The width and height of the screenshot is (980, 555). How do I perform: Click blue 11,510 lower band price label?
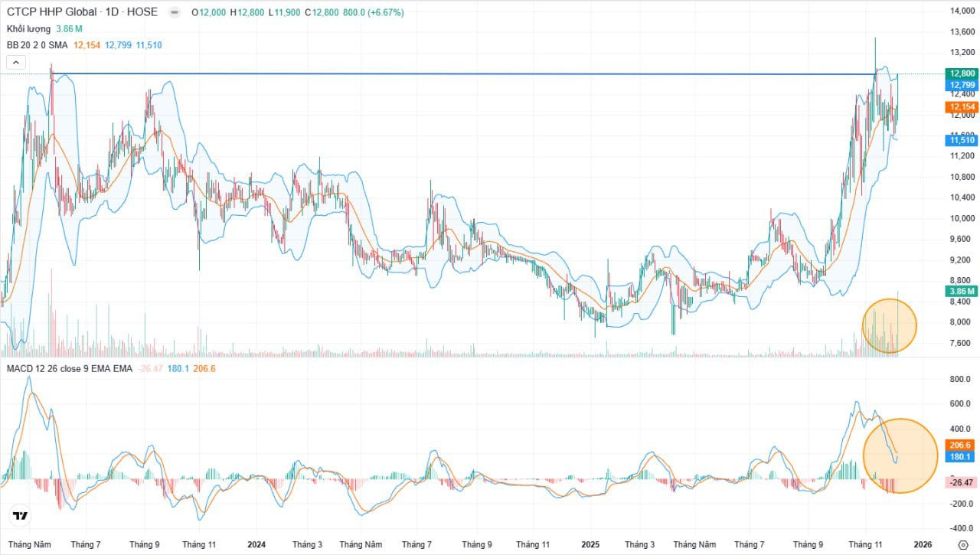(962, 140)
